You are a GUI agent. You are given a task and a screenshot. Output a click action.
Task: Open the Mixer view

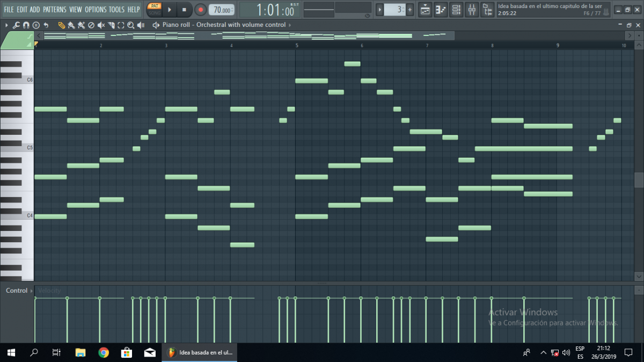472,9
